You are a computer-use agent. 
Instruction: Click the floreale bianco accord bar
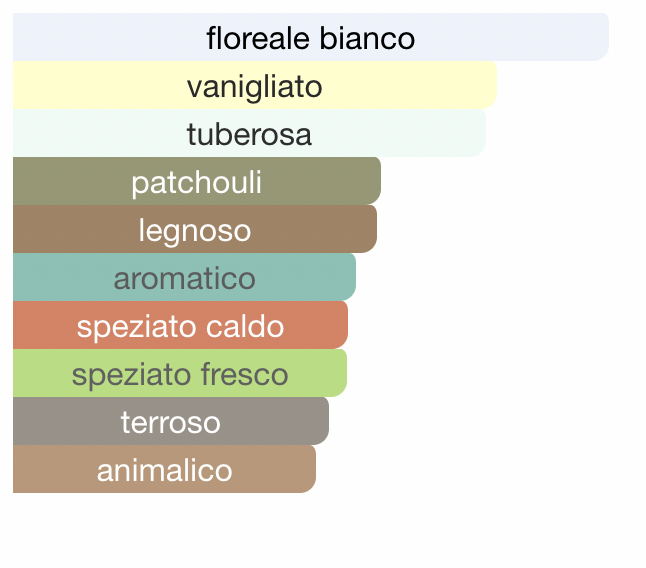[311, 37]
